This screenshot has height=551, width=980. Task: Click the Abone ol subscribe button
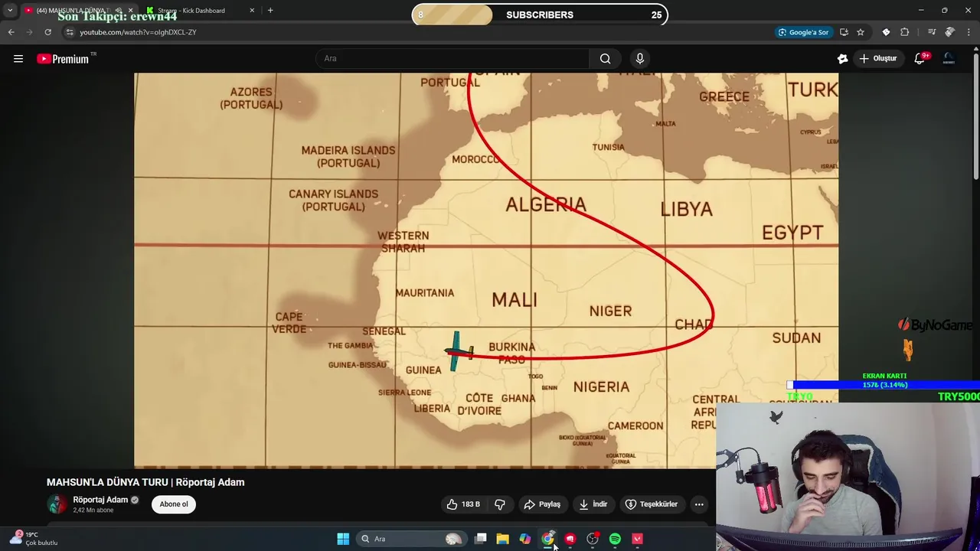174,504
